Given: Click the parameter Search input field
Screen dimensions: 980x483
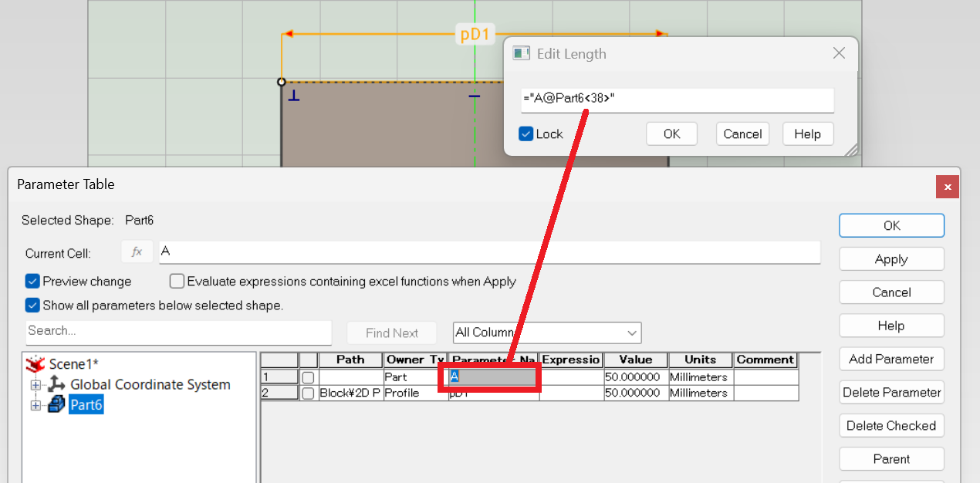Looking at the screenshot, I should tap(178, 331).
